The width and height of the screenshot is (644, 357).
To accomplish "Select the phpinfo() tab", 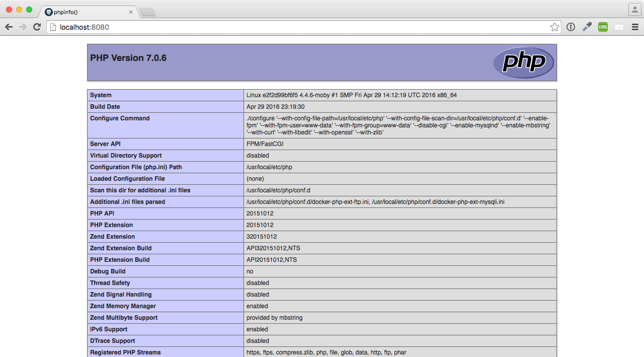I will [88, 12].
